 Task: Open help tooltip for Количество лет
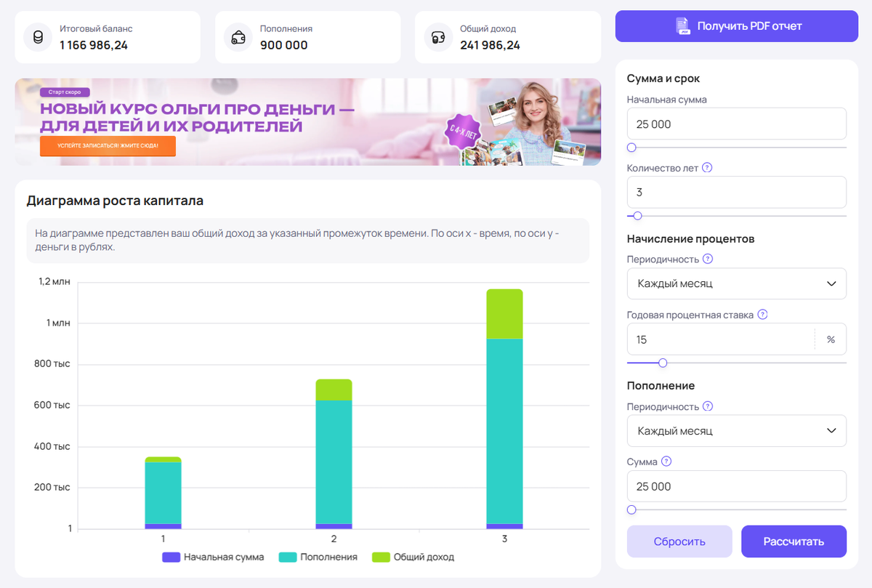[707, 168]
